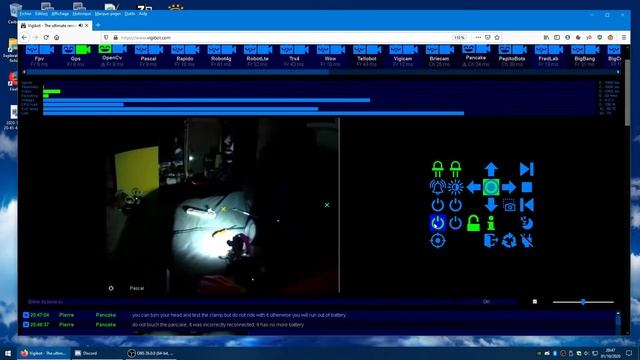Viewport: 640px width, 360px height.
Task: Open the Marque-pages menu
Action: click(x=108, y=14)
